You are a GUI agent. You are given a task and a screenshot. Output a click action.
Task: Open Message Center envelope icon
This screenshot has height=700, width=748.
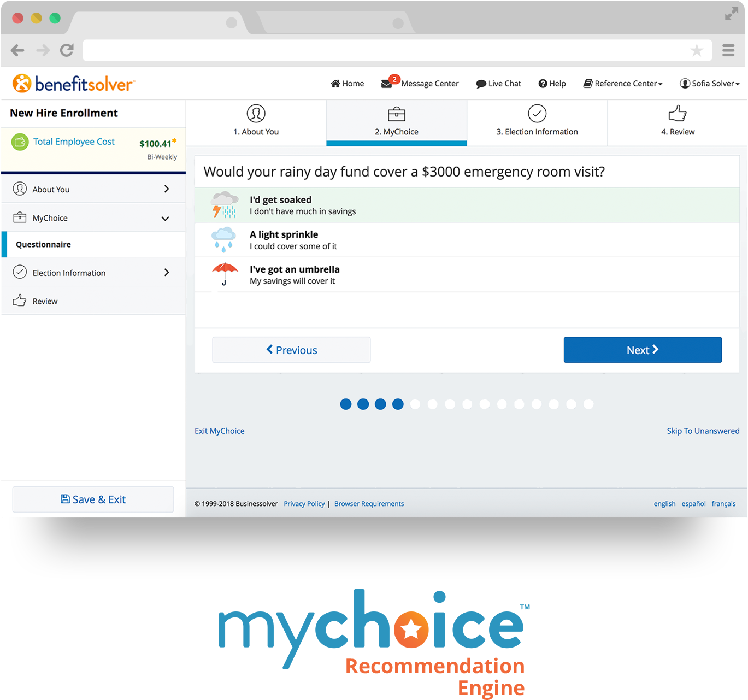click(x=387, y=84)
